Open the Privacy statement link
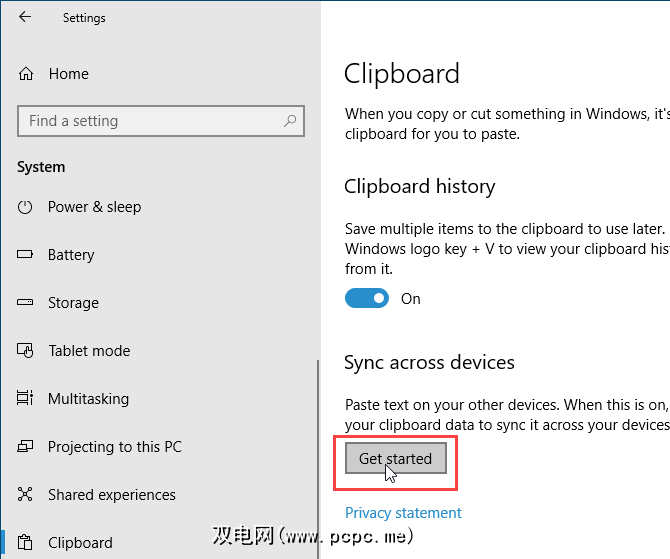 [x=403, y=513]
